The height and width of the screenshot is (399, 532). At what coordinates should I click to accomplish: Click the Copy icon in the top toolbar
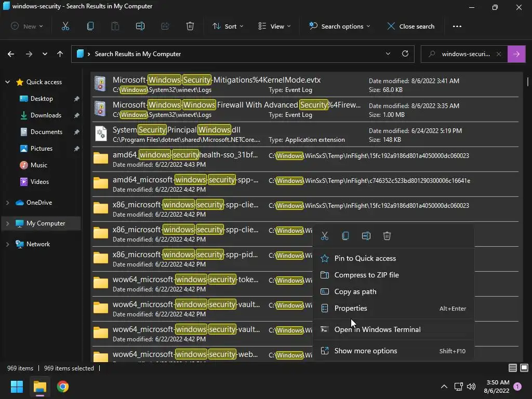pyautogui.click(x=90, y=26)
